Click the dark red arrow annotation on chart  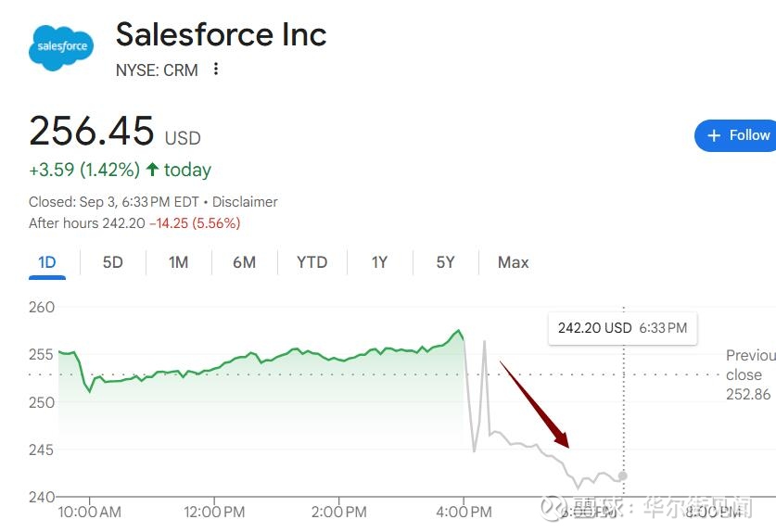click(535, 404)
